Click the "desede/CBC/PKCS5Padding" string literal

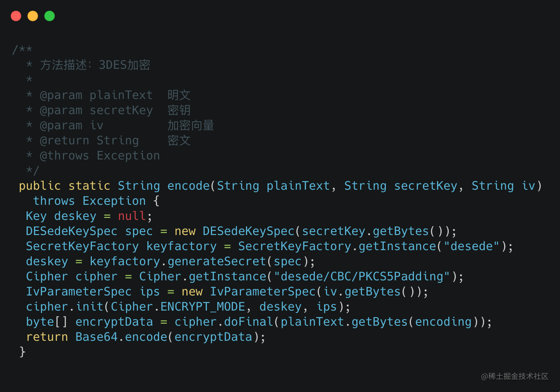point(362,276)
